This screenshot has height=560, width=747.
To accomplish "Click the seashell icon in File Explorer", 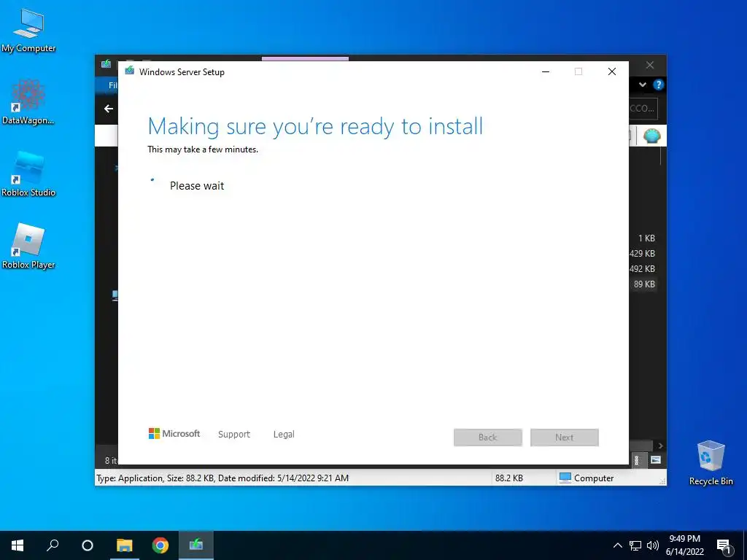I will point(651,136).
